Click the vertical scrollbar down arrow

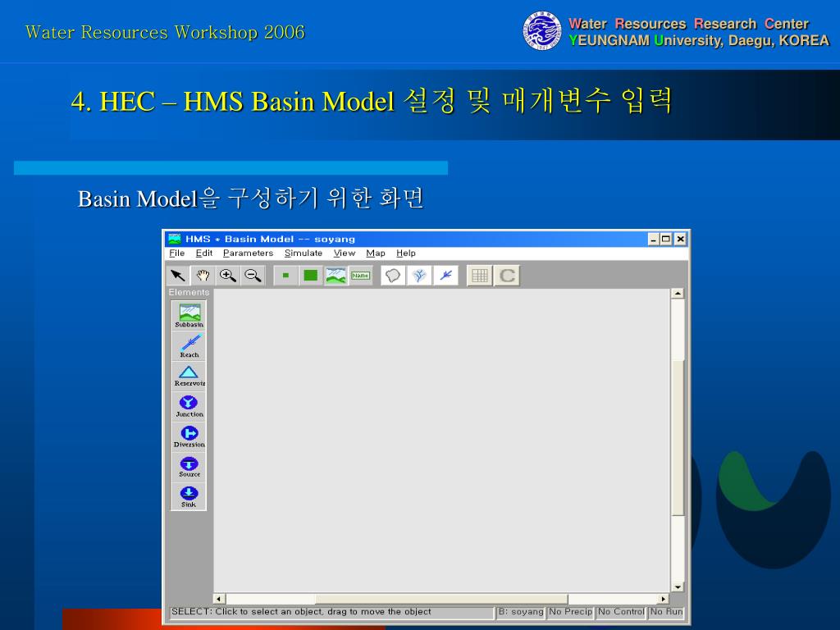(678, 587)
